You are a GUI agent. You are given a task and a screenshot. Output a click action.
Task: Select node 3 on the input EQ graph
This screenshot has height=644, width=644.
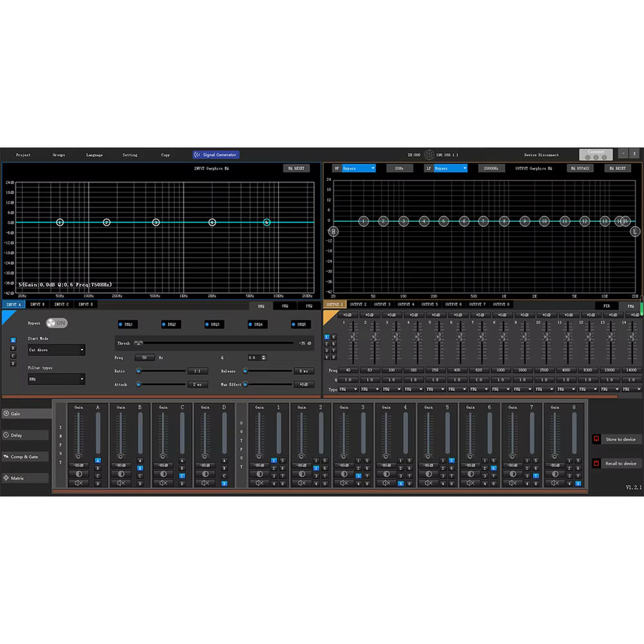coord(156,223)
